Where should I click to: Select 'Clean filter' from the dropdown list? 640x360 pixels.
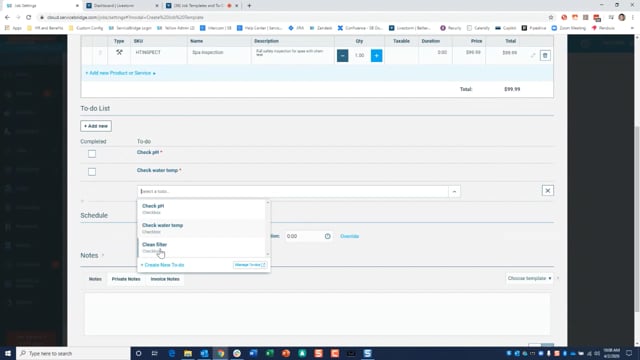202,247
